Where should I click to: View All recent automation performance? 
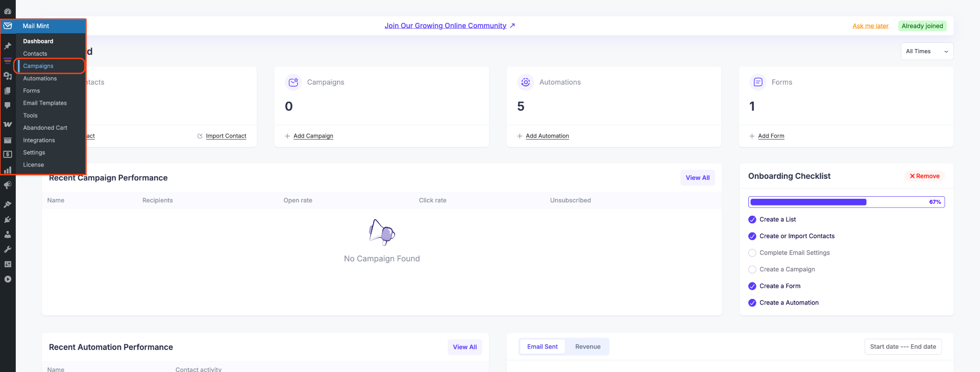pyautogui.click(x=464, y=347)
